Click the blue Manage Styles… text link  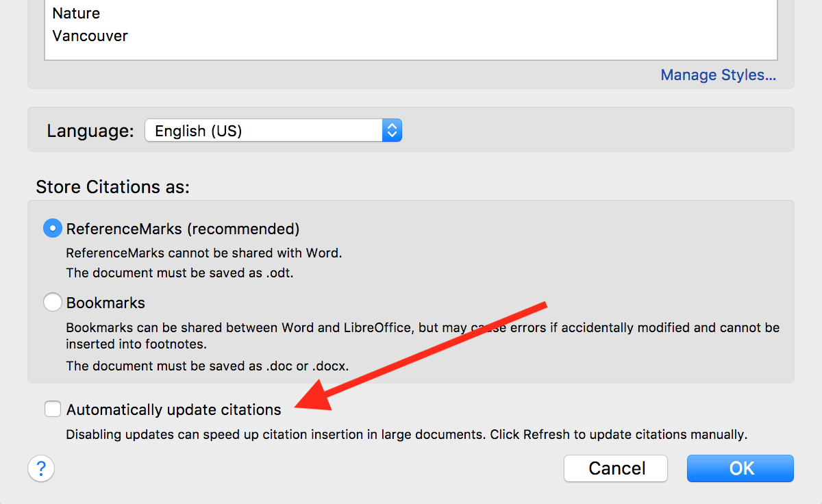[718, 75]
